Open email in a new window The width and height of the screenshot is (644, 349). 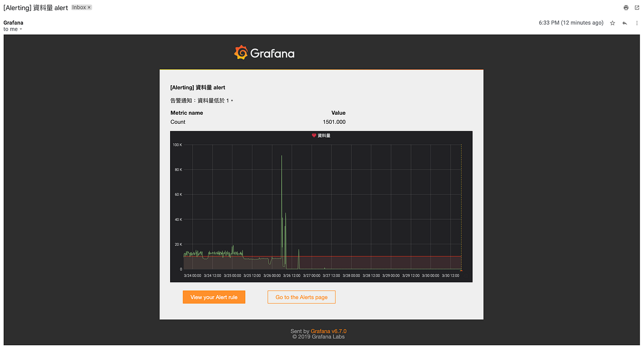pyautogui.click(x=636, y=8)
